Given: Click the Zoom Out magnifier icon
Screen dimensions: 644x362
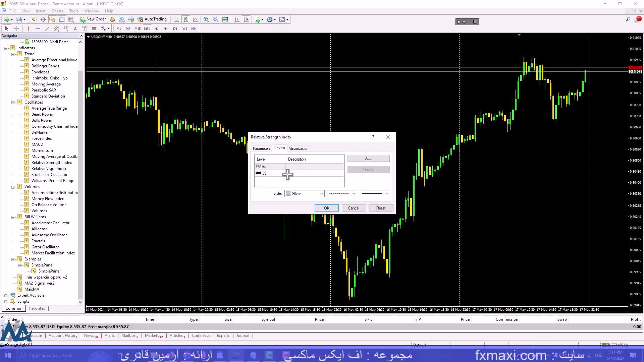Looking at the screenshot, I should [216, 19].
